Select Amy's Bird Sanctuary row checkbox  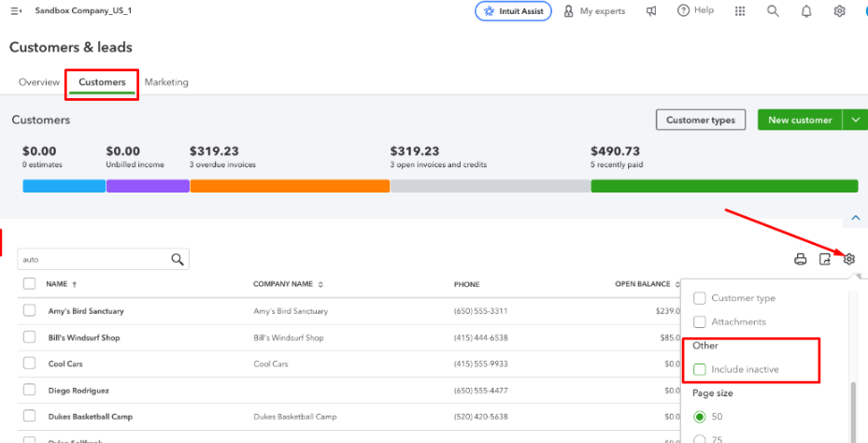(x=29, y=310)
